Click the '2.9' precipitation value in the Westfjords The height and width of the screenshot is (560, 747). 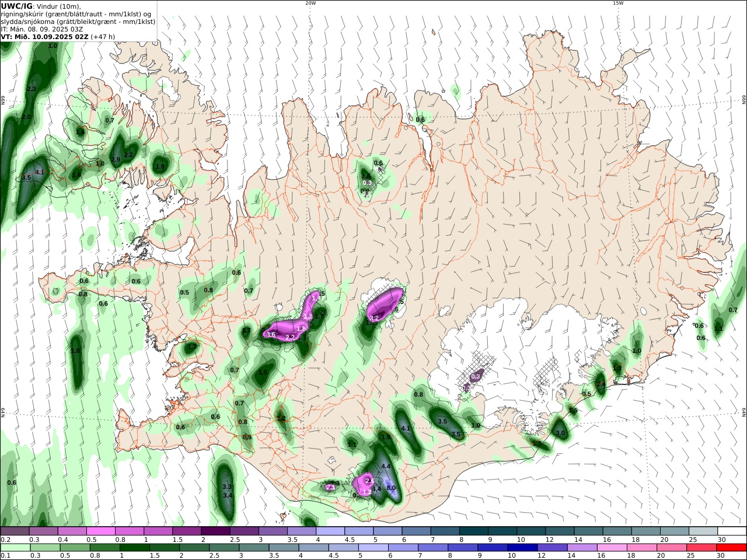(116, 159)
